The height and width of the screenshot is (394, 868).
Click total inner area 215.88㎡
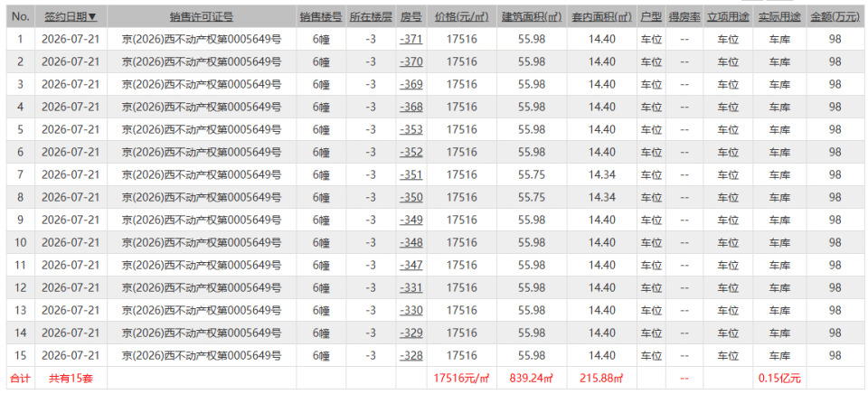[x=602, y=379]
